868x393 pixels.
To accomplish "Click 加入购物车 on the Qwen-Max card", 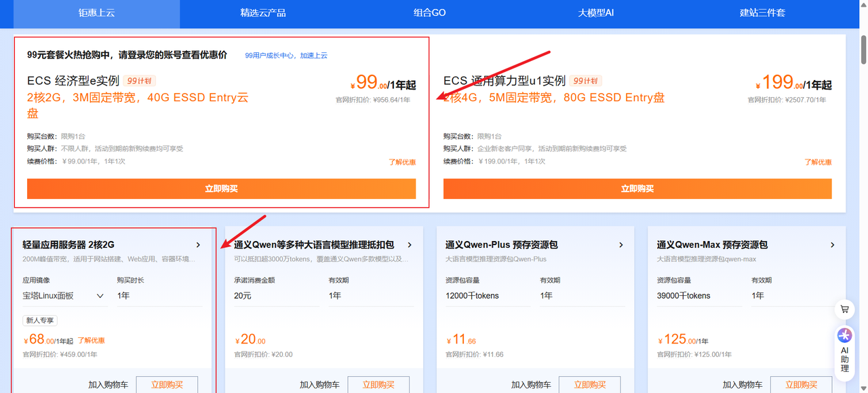I will pos(743,385).
